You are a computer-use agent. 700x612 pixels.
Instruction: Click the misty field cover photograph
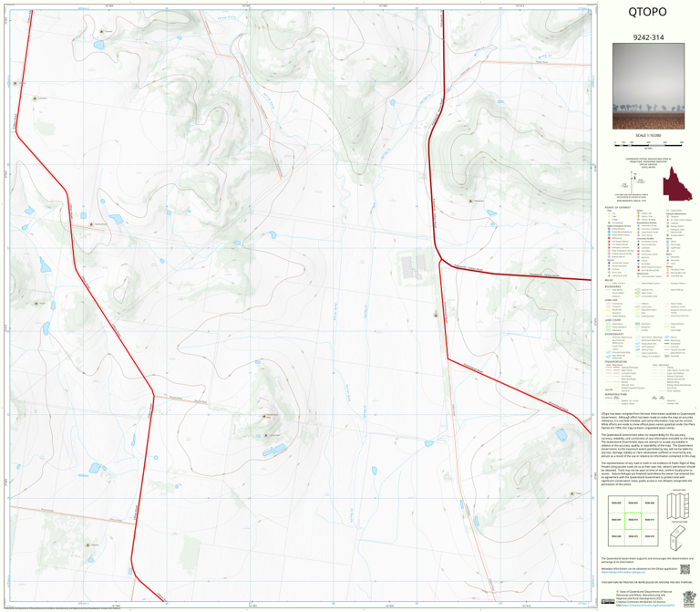pyautogui.click(x=648, y=87)
